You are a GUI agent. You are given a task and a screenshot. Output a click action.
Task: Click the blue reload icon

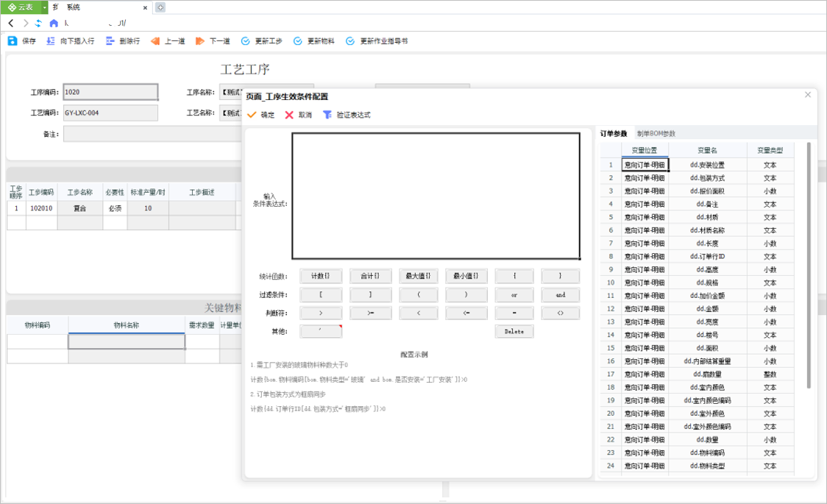pos(38,24)
